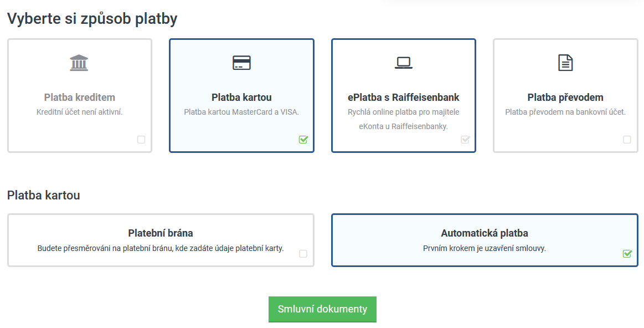
Task: Select the Platba kartou title
Action: click(241, 98)
